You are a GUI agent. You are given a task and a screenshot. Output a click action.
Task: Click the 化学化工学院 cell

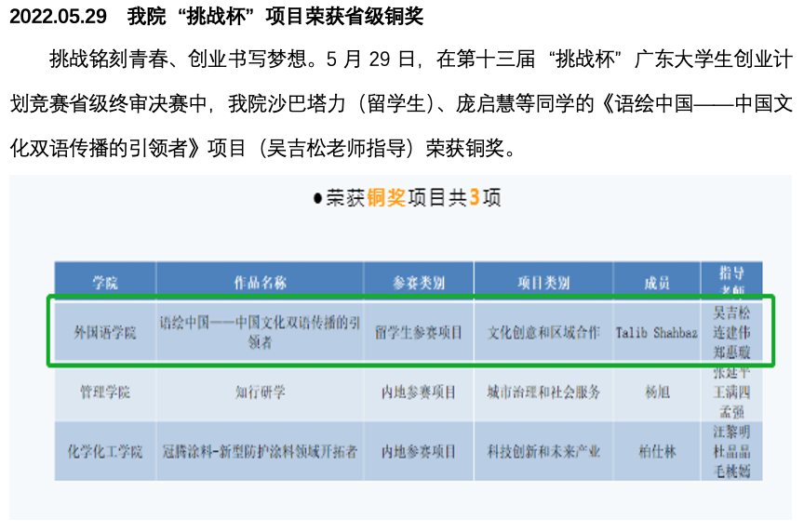coord(105,451)
